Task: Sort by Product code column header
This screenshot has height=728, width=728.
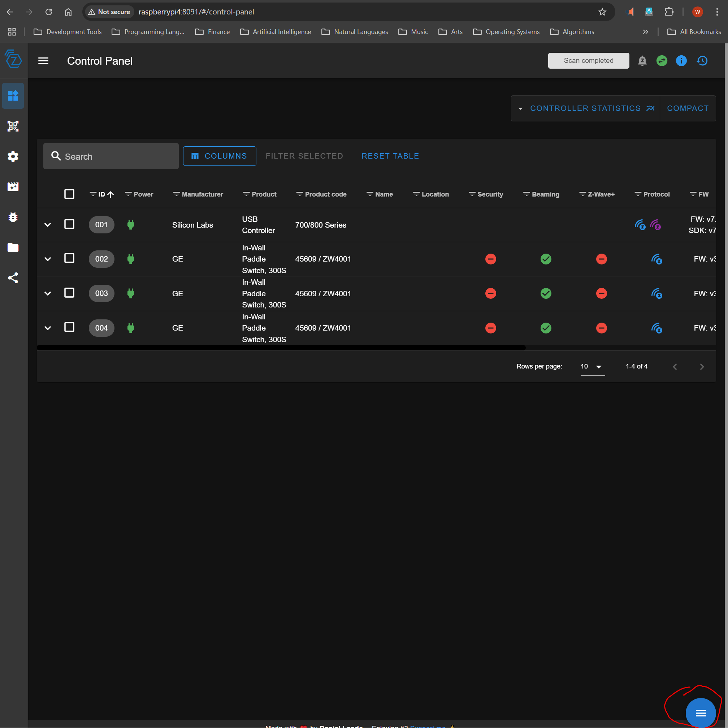Action: [326, 194]
